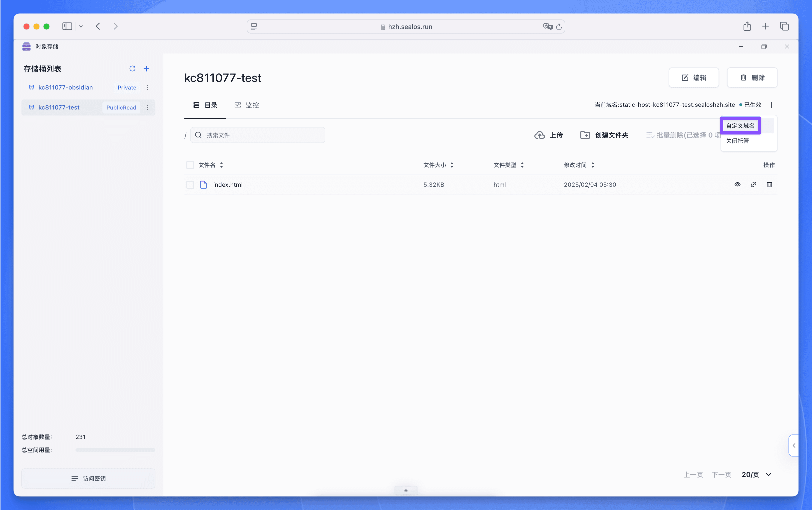Sort by file size (文件大小)

pyautogui.click(x=452, y=165)
